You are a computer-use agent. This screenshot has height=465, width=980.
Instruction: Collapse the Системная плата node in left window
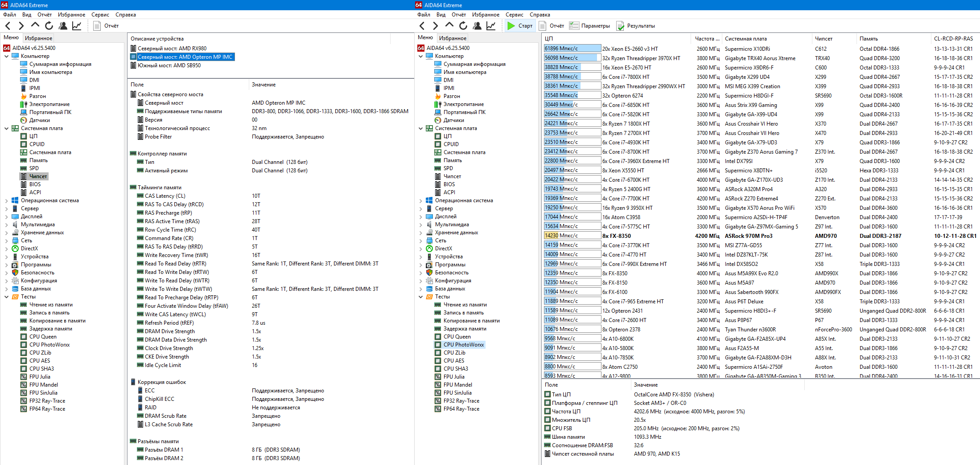6,128
